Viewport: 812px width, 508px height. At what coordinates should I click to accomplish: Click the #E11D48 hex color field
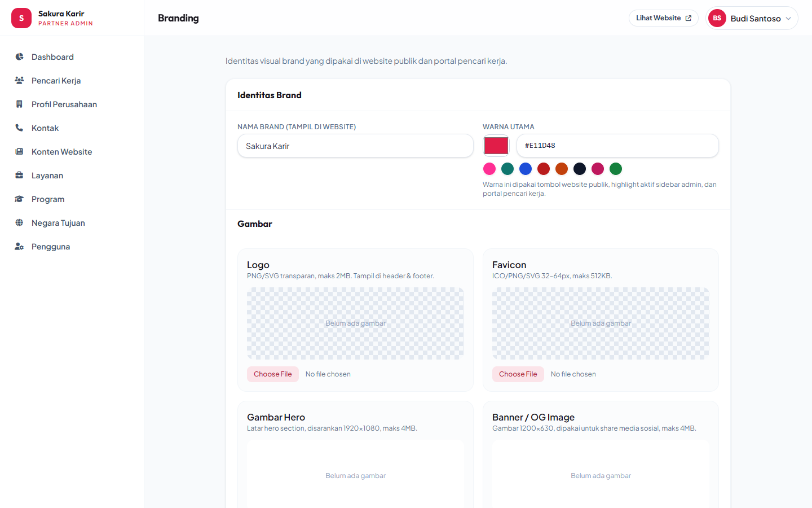coord(617,146)
